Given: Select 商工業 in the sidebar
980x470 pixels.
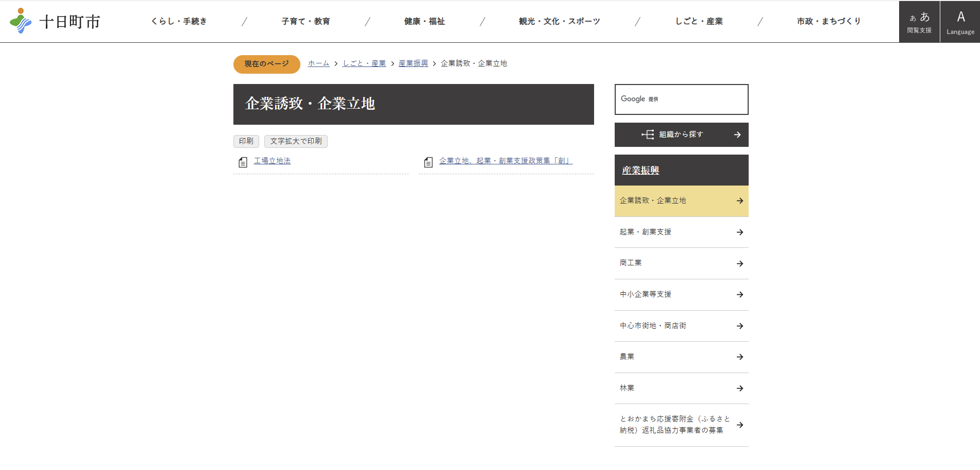Looking at the screenshot, I should pyautogui.click(x=682, y=264).
